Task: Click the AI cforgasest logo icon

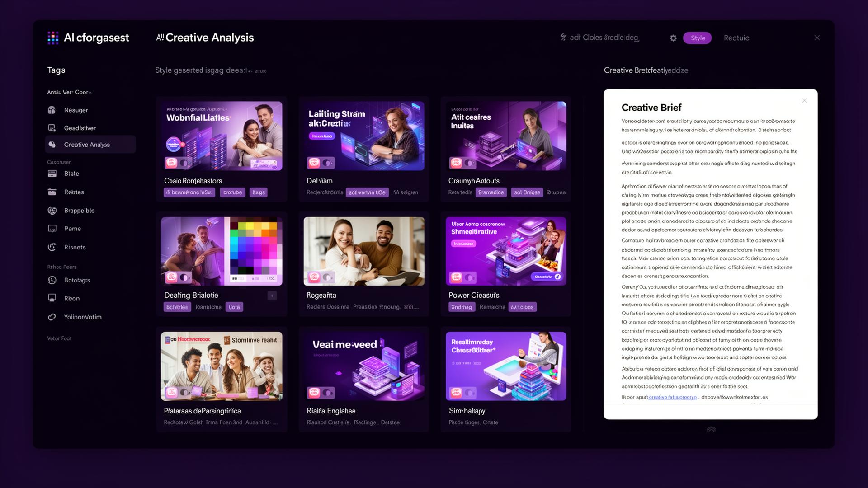Action: [53, 38]
